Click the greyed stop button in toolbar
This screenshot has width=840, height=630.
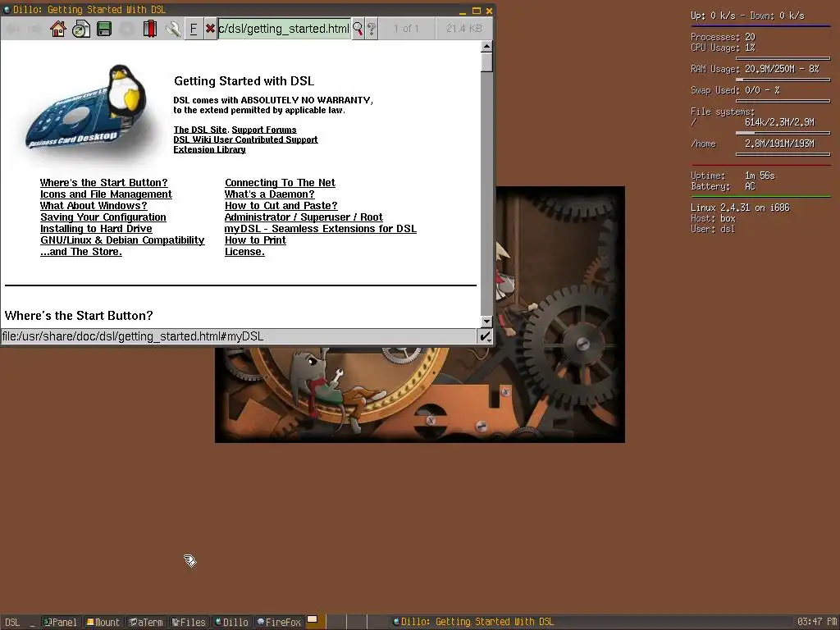(127, 29)
